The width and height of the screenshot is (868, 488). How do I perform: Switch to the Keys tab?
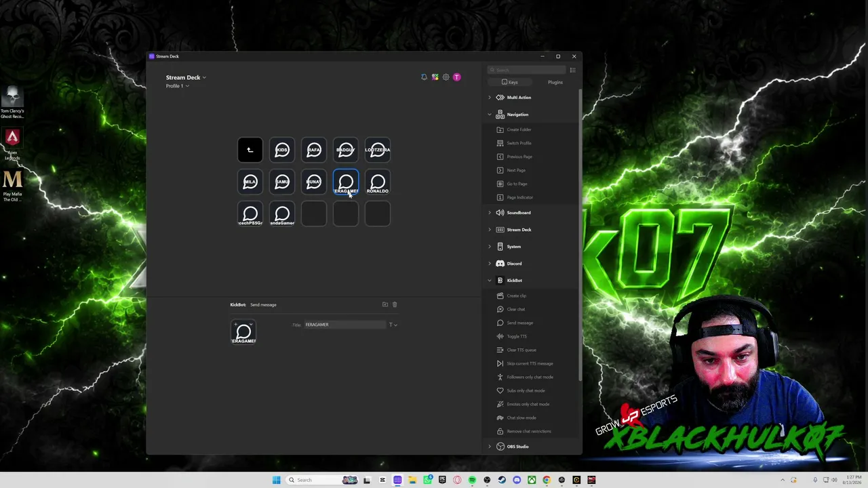pos(509,82)
